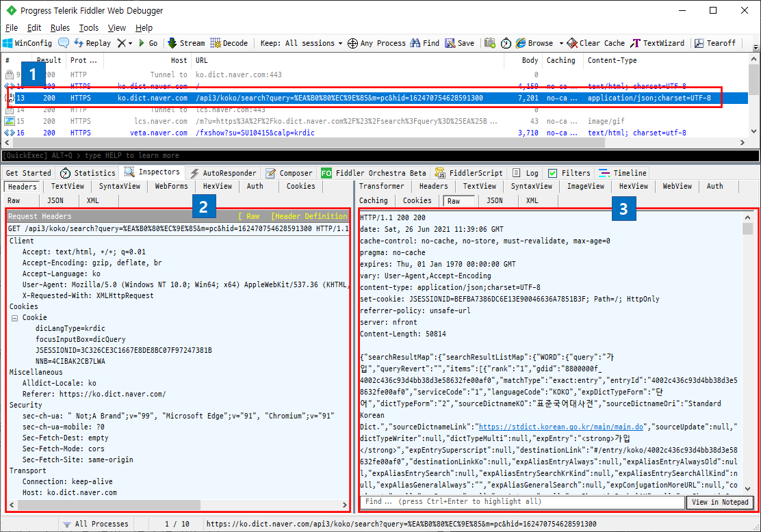Toggle Stream mode in toolbar
The width and height of the screenshot is (761, 532).
point(186,43)
